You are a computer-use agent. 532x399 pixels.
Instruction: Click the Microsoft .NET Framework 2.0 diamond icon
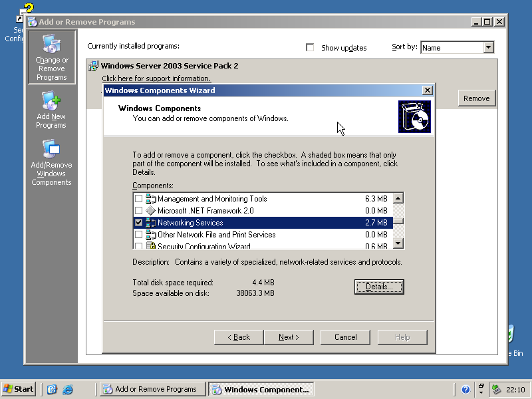[x=150, y=211]
